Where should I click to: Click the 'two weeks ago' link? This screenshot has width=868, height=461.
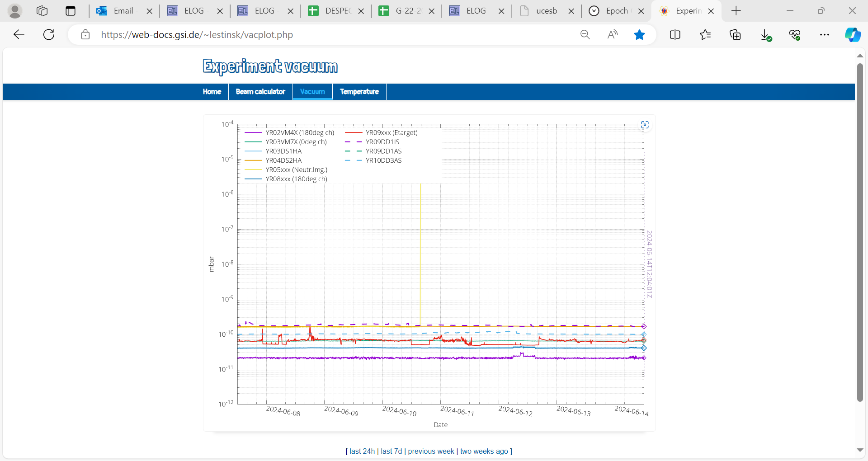click(484, 452)
